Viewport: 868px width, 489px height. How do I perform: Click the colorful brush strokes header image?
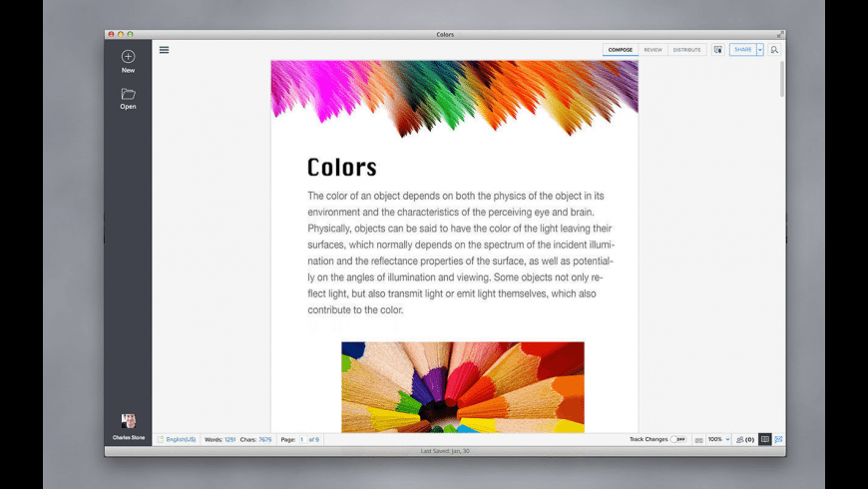(x=455, y=99)
